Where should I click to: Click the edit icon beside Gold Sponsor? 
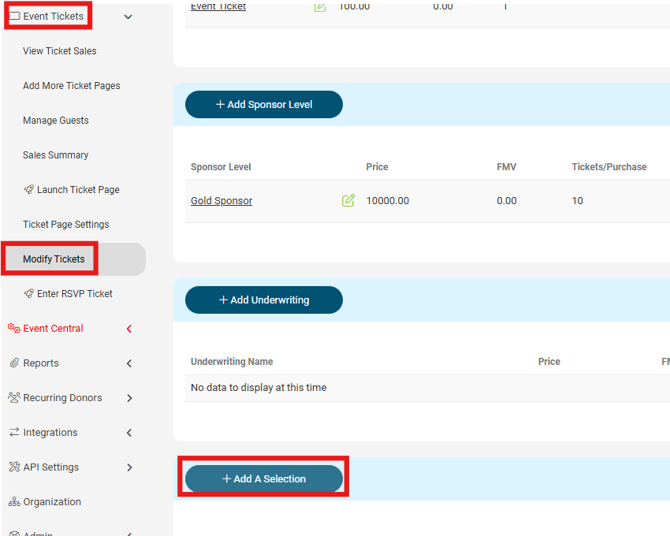pyautogui.click(x=348, y=201)
